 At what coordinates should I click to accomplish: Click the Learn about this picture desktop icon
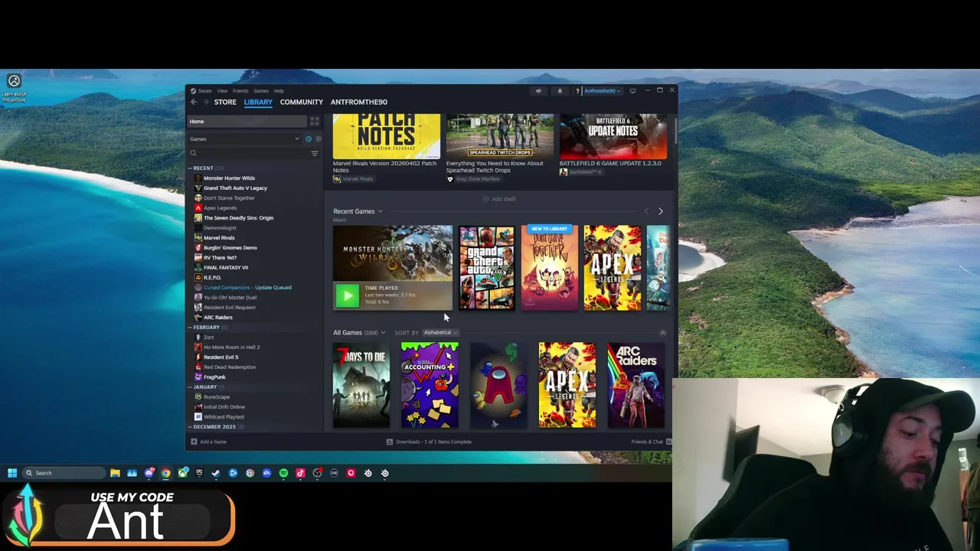point(14,87)
